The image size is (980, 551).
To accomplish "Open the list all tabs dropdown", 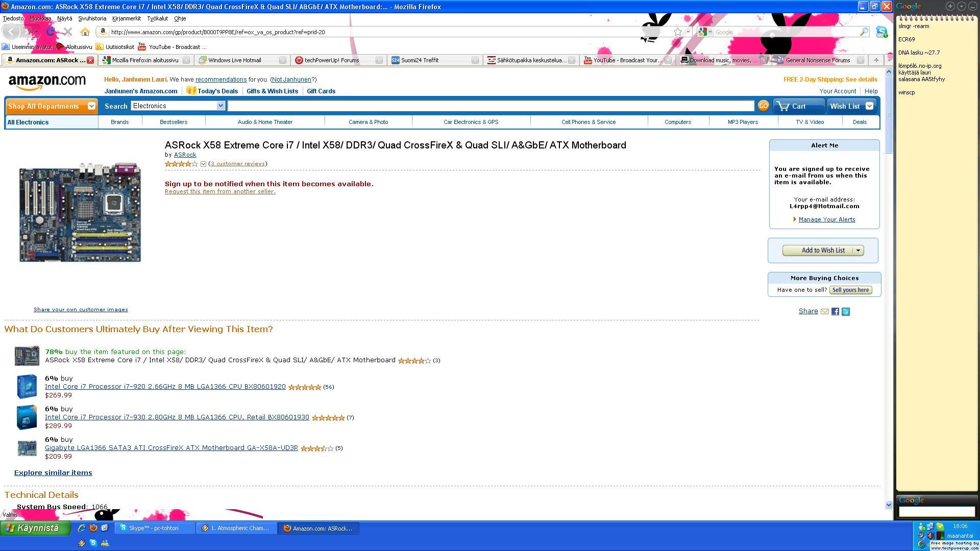I will click(x=889, y=60).
